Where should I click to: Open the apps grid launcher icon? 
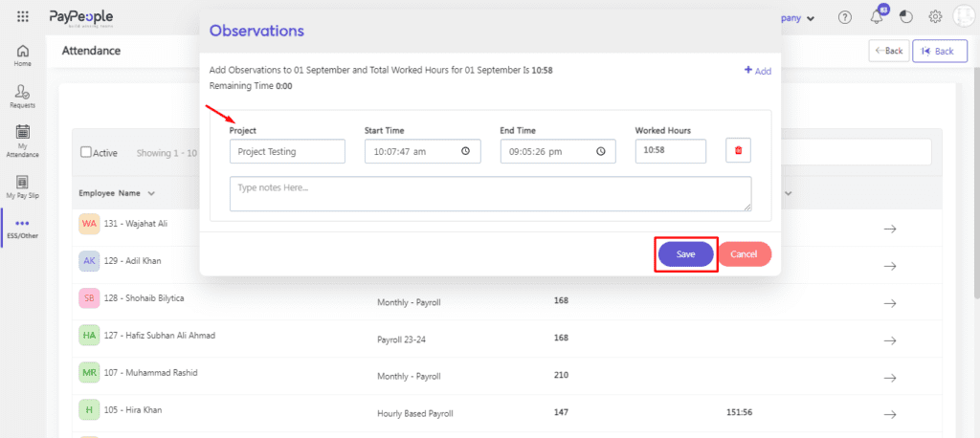(x=23, y=17)
